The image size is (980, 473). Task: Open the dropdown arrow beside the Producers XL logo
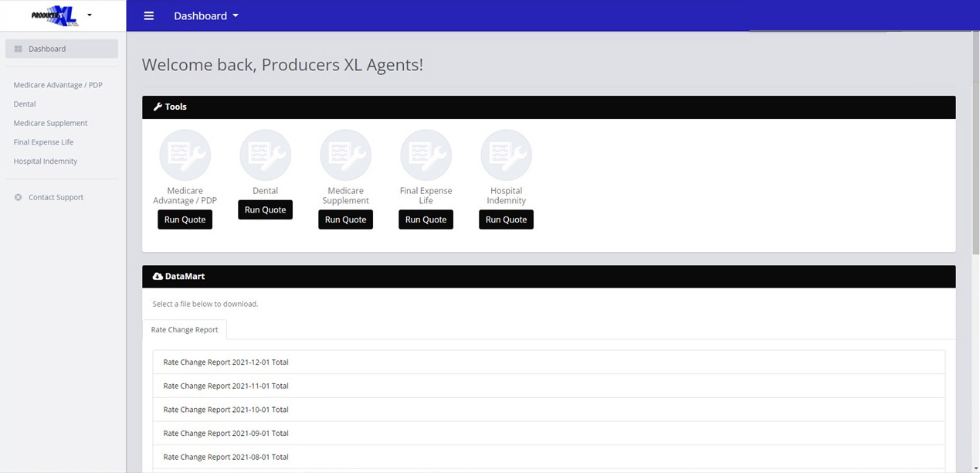[x=90, y=15]
